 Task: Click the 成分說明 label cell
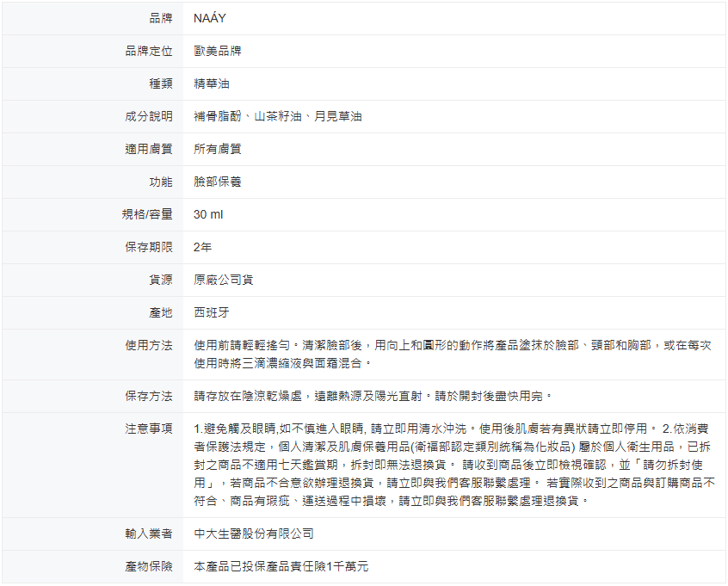pyautogui.click(x=149, y=116)
